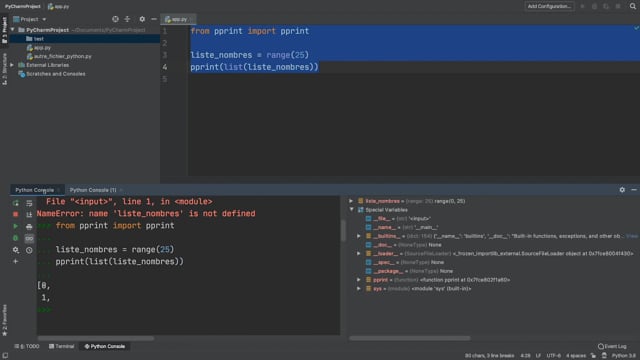Click the LF line separator status widget
This screenshot has height=360, width=640.
tap(538, 356)
